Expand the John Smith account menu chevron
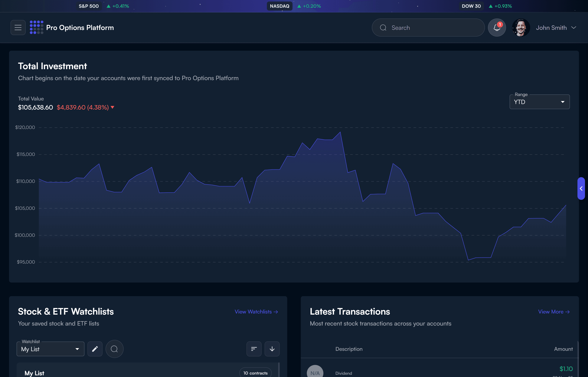This screenshot has height=377, width=588. [573, 28]
